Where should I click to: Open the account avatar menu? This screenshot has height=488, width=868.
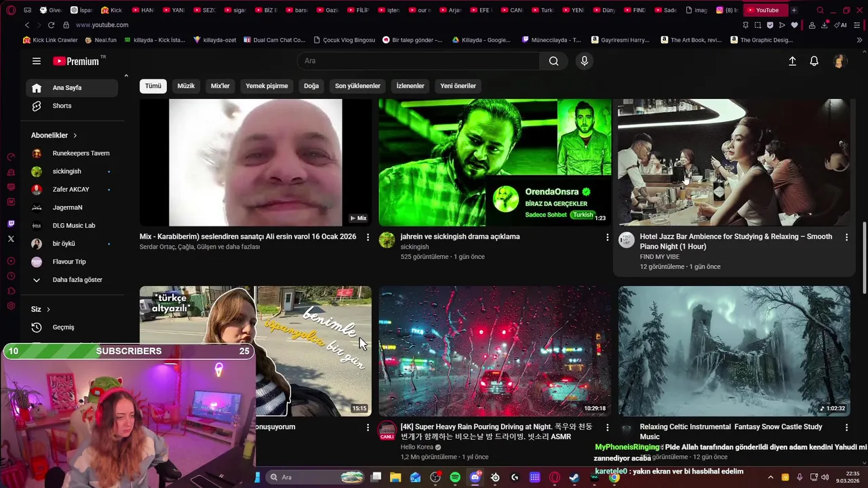(x=840, y=61)
